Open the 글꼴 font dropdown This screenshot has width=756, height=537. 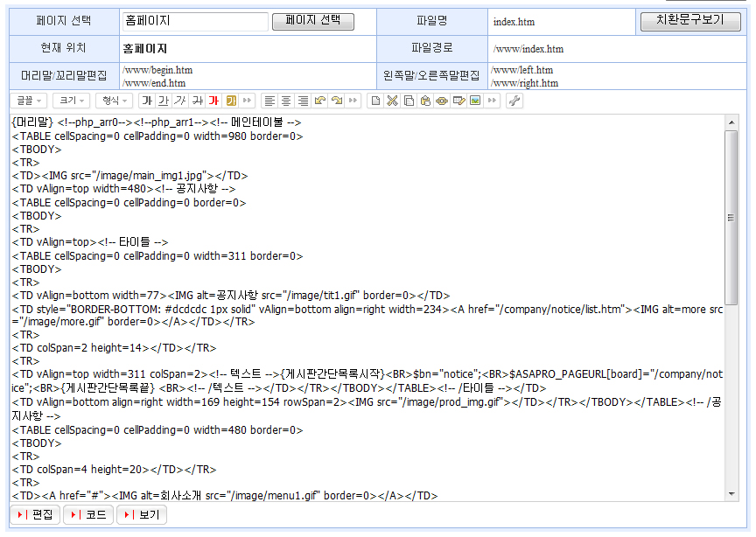coord(30,101)
